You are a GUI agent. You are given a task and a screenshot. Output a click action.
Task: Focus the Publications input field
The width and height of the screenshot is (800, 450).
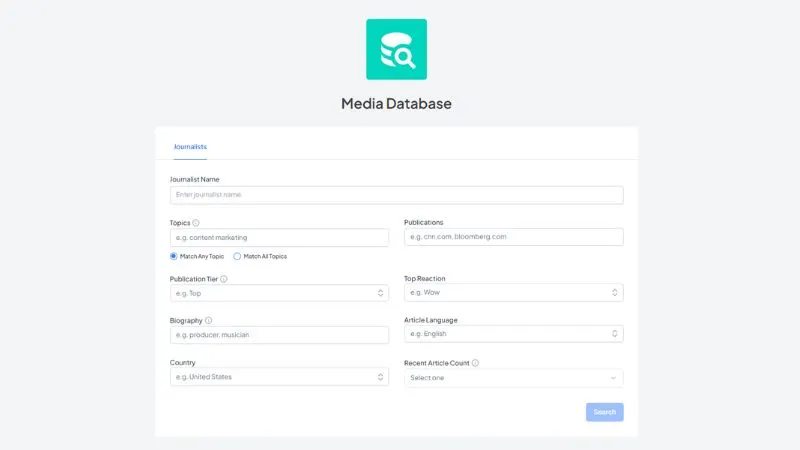pyautogui.click(x=514, y=237)
